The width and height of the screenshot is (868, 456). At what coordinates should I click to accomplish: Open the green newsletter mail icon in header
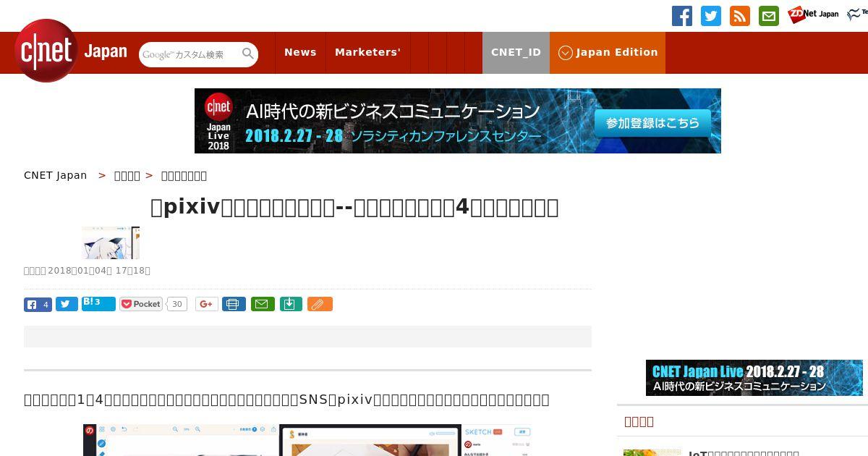(x=769, y=16)
